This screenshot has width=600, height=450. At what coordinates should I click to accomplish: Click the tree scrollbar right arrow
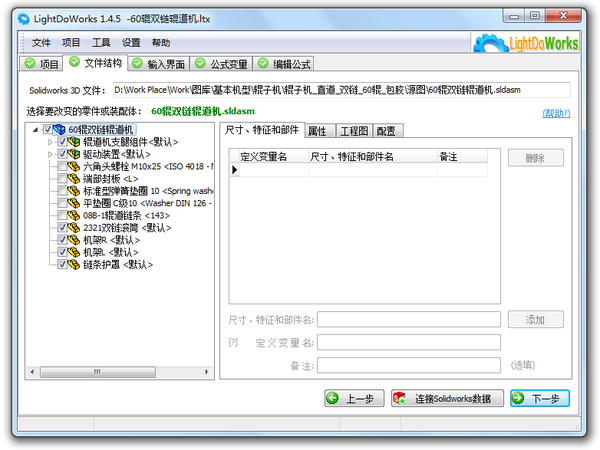pos(207,372)
